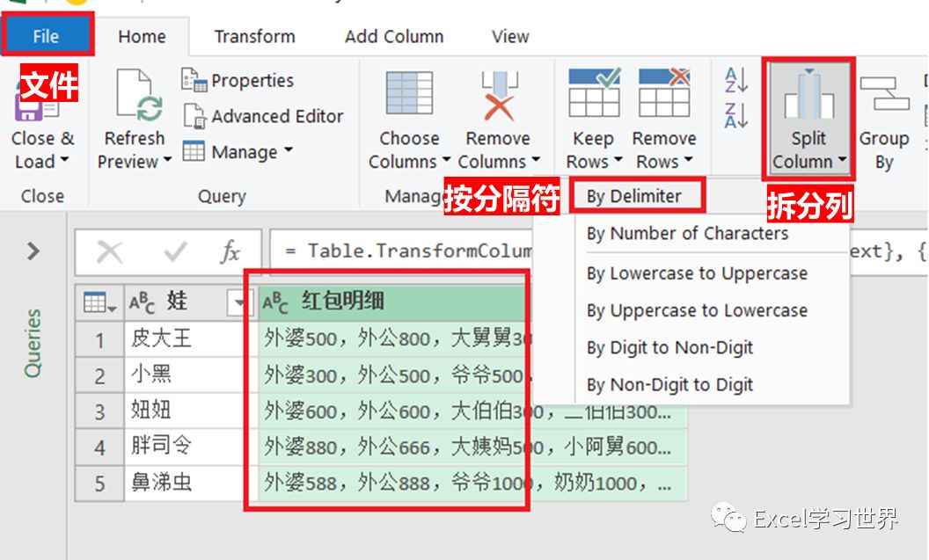Open the View ribbon tab
The image size is (929, 560).
pos(510,37)
